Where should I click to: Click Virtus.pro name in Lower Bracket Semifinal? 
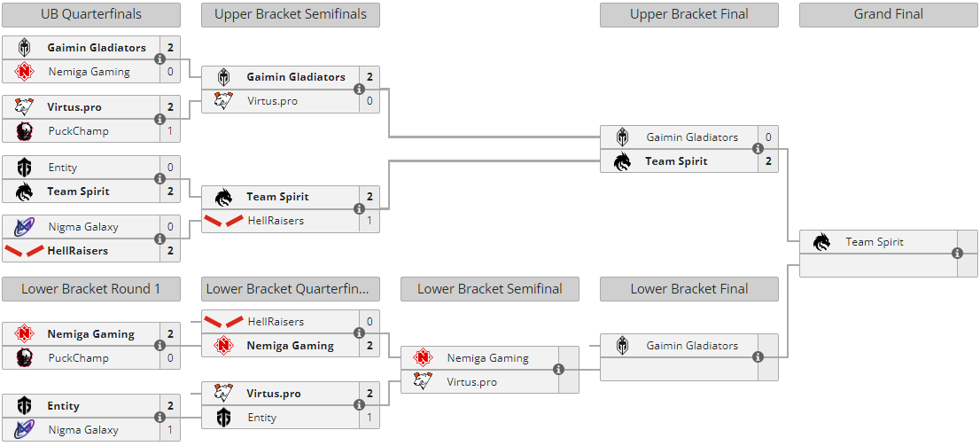pyautogui.click(x=472, y=382)
